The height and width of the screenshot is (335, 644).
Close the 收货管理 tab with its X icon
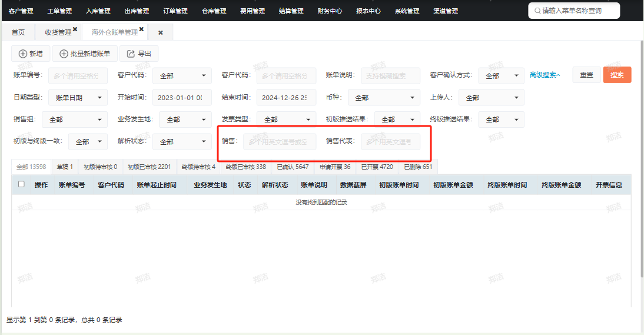coord(75,29)
